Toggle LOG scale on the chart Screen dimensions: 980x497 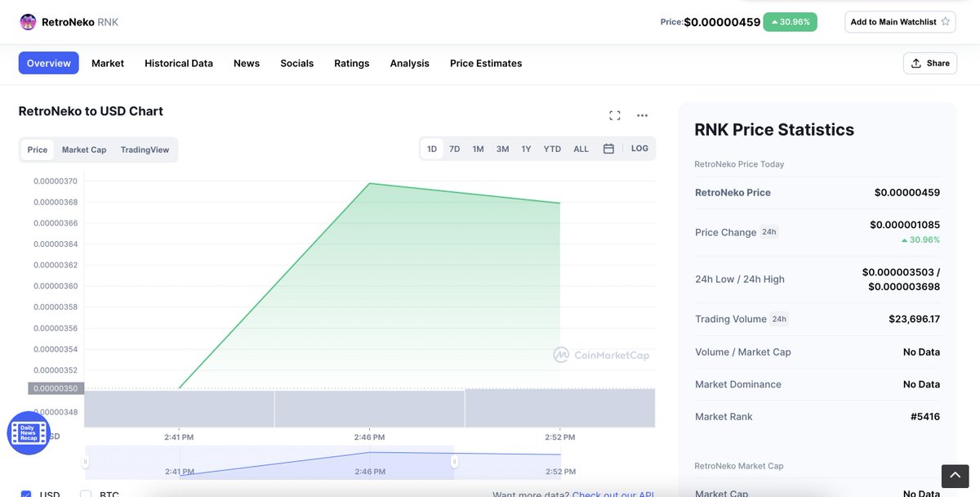pyautogui.click(x=639, y=148)
